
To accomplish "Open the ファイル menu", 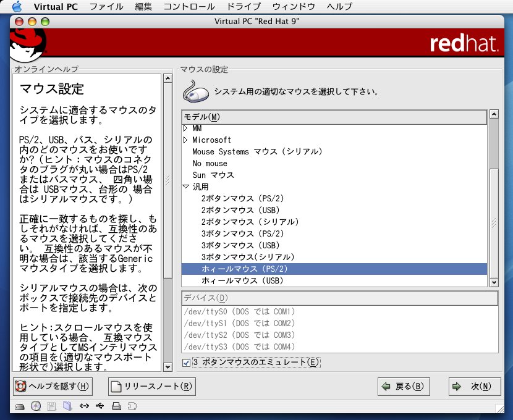I will 106,6.
